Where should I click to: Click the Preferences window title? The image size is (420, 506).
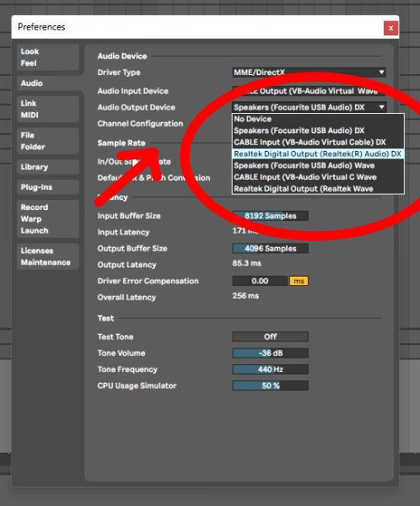tap(41, 27)
